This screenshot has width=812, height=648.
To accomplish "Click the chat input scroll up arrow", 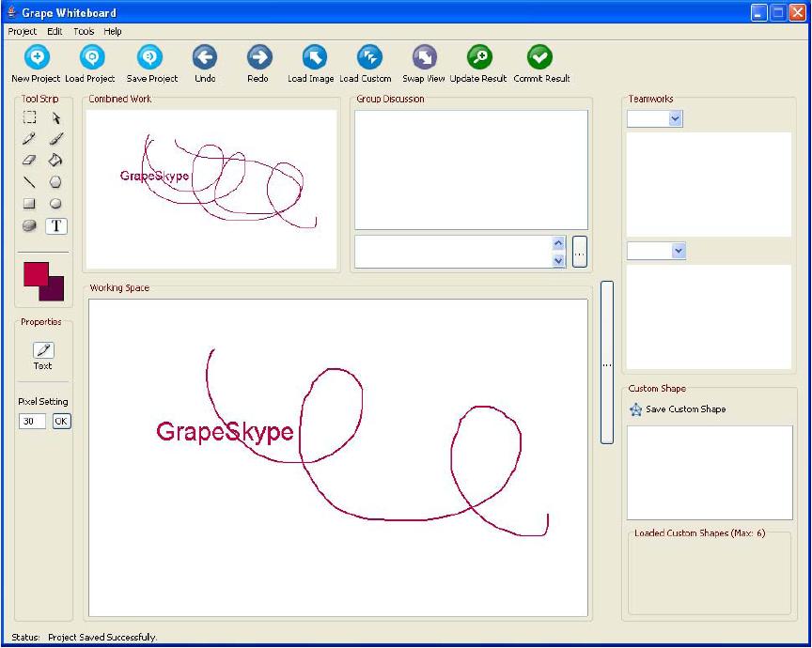I will (x=558, y=243).
